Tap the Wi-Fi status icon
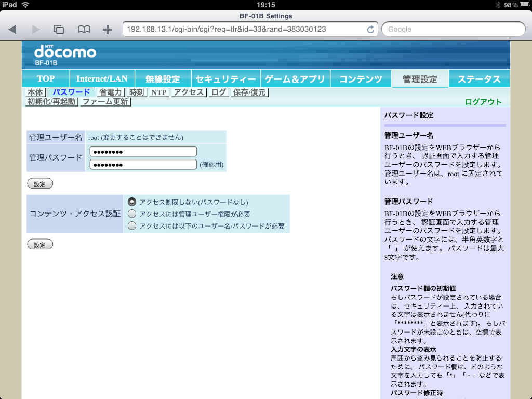 click(x=25, y=5)
